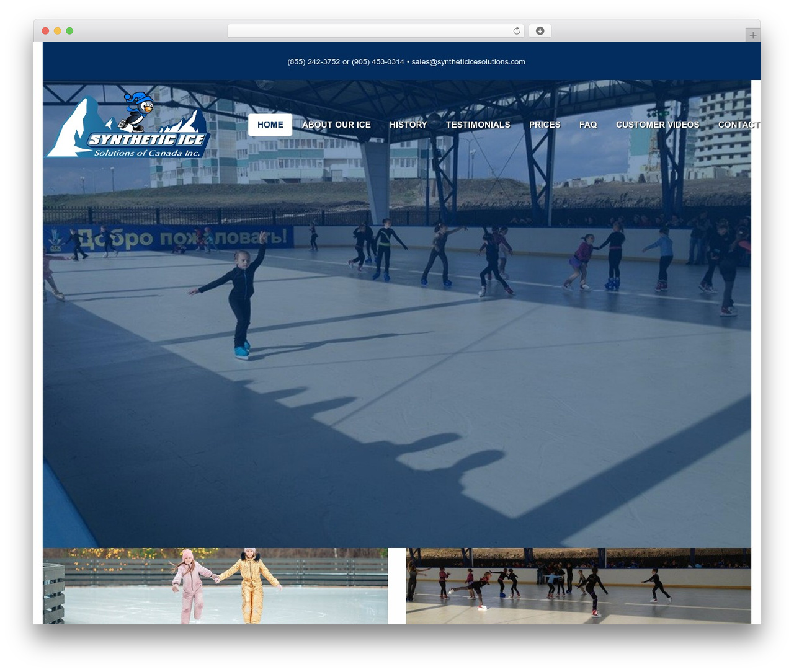The height and width of the screenshot is (672, 794).
Task: Go to the HISTORY menu item
Action: point(408,125)
